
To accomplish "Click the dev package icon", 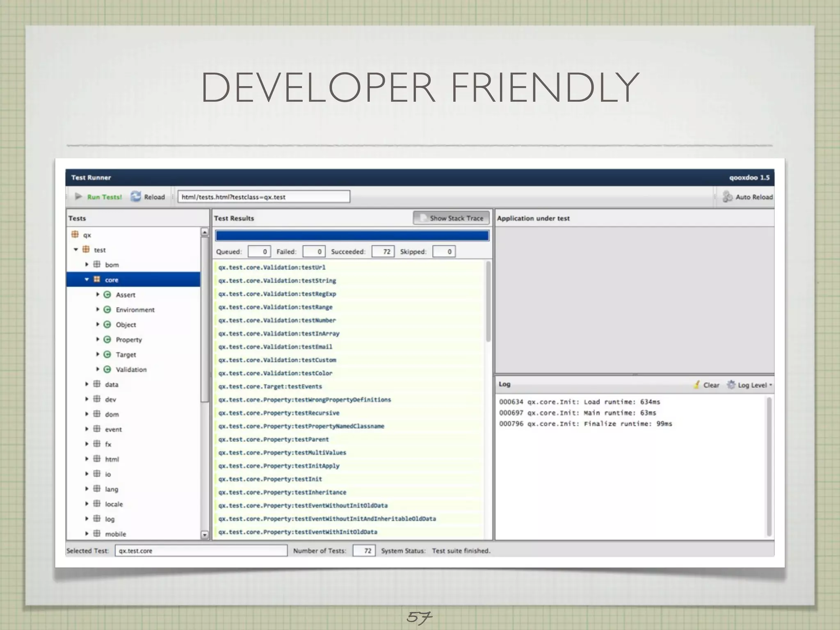I will click(x=97, y=399).
